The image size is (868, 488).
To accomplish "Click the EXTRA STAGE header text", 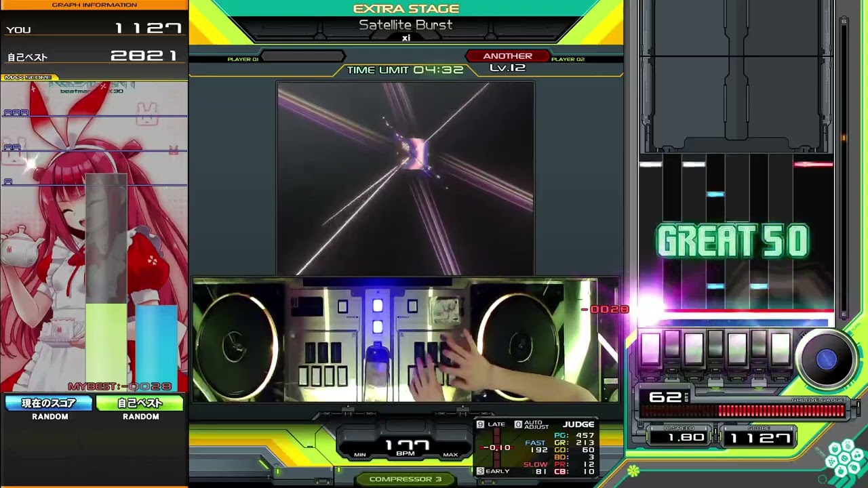I will click(406, 9).
